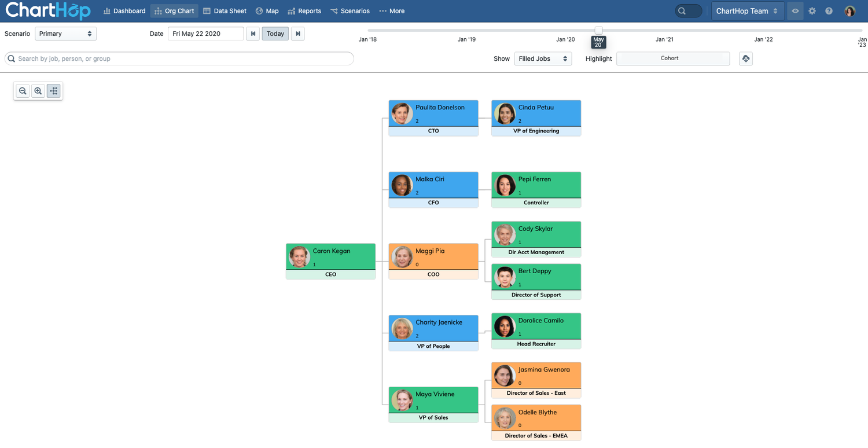Click the Today button
The width and height of the screenshot is (868, 448).
(275, 34)
